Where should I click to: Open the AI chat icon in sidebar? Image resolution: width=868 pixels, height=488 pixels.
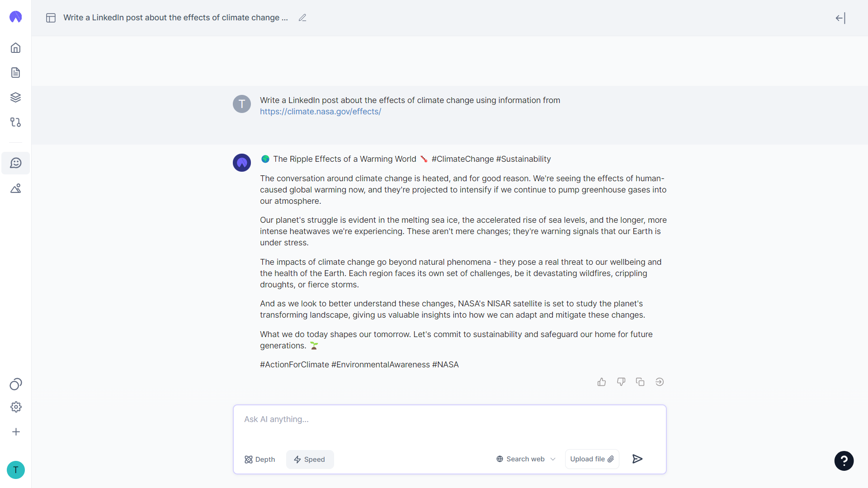click(16, 163)
